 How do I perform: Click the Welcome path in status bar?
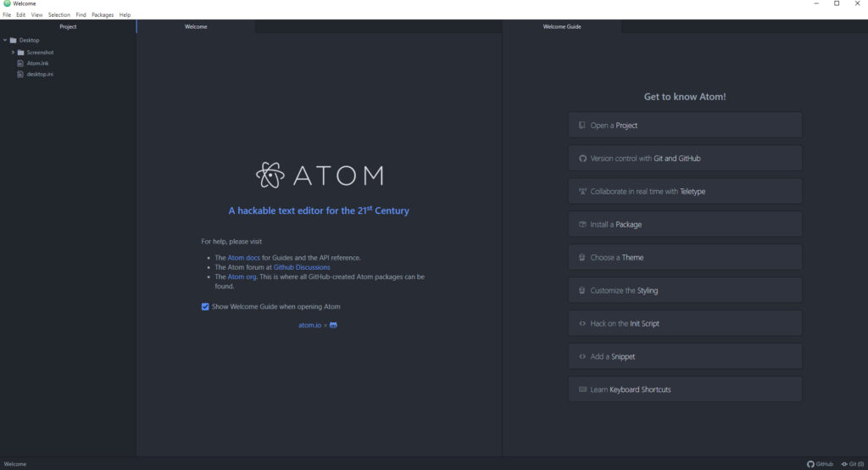[x=15, y=464]
